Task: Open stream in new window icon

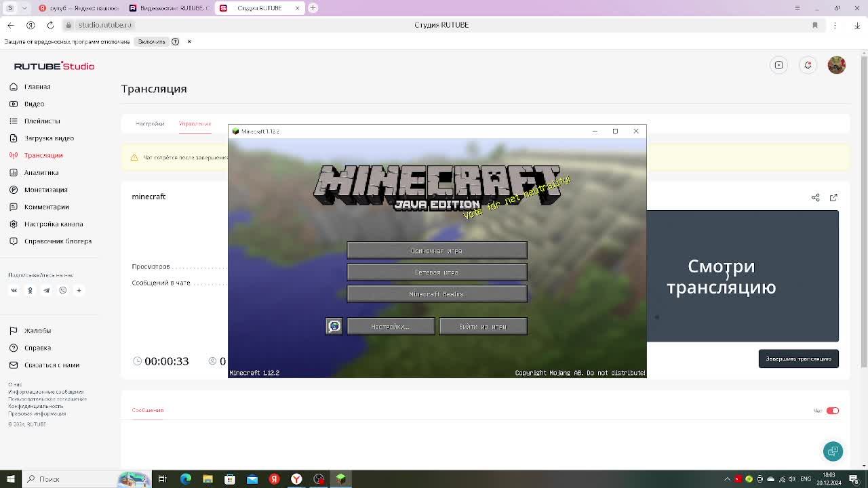Action: coord(833,197)
